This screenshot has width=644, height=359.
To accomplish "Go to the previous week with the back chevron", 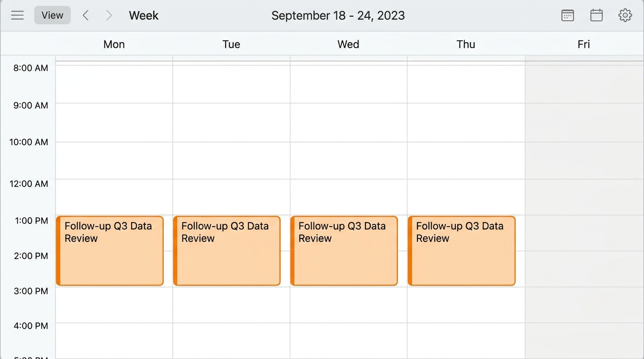I will tap(86, 15).
